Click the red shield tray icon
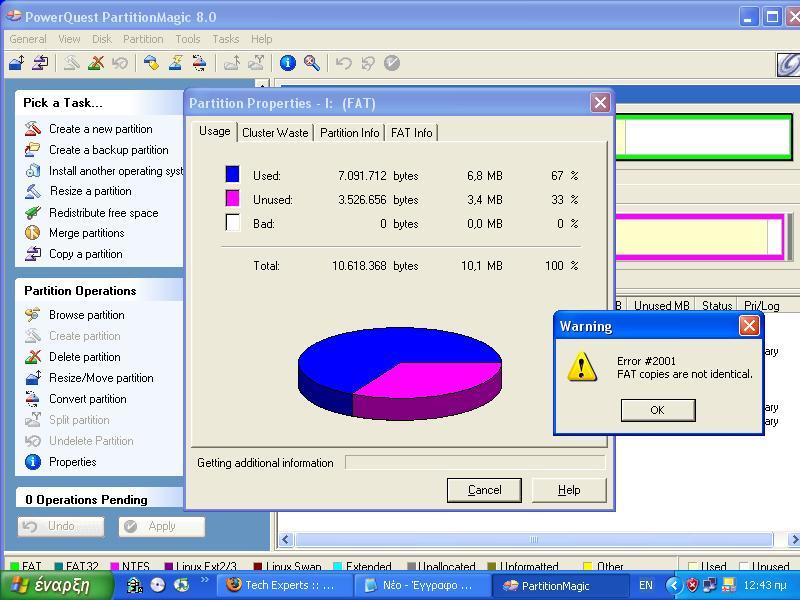This screenshot has width=800, height=600. coord(692,585)
